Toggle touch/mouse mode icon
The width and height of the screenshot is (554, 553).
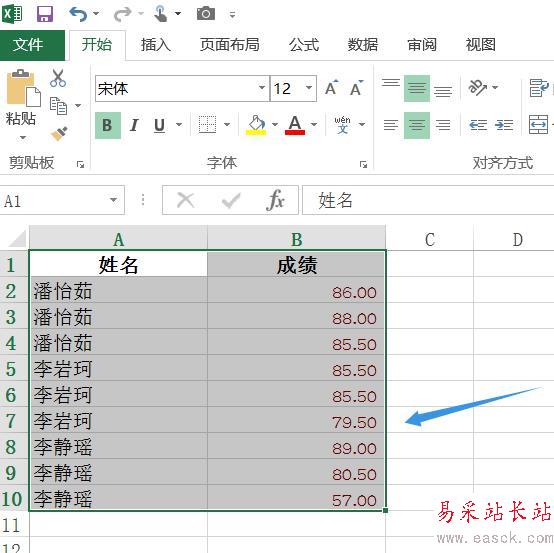click(x=161, y=14)
